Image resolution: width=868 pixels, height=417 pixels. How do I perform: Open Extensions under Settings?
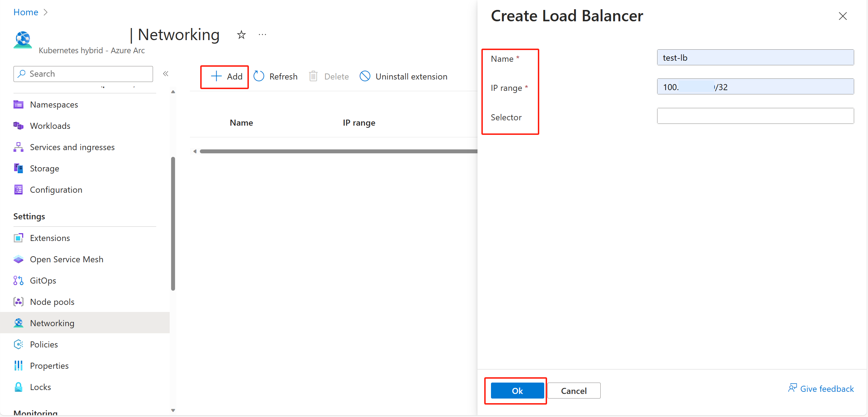pyautogui.click(x=50, y=238)
